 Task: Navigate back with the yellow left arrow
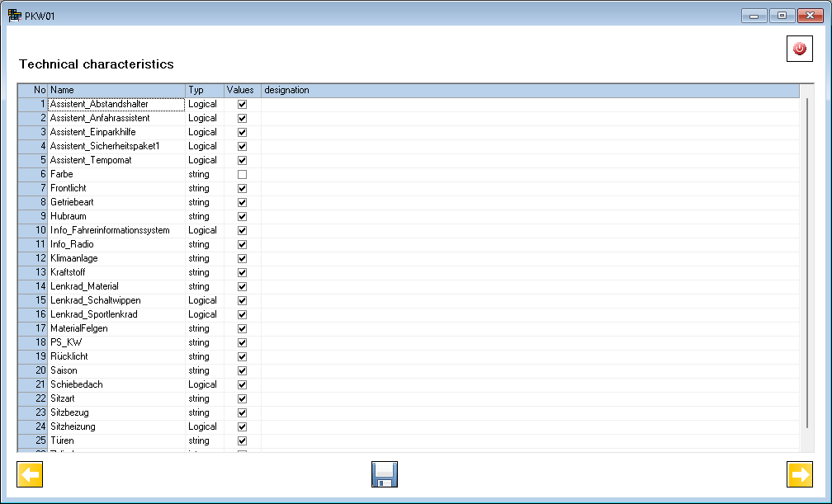coord(31,474)
